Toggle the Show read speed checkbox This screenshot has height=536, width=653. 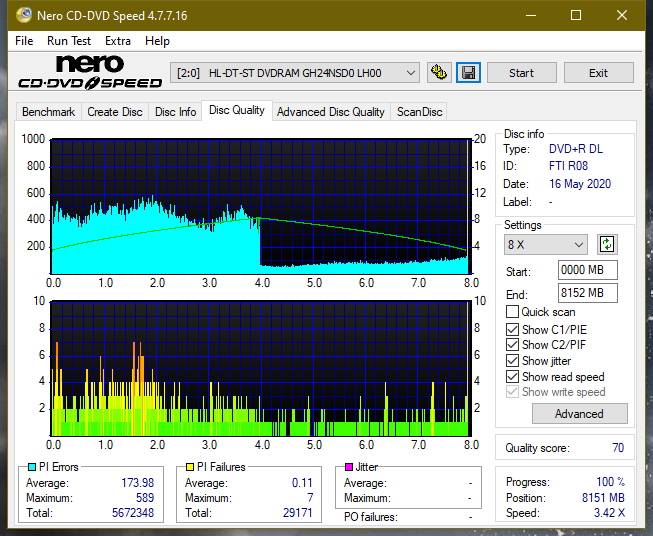(x=512, y=377)
